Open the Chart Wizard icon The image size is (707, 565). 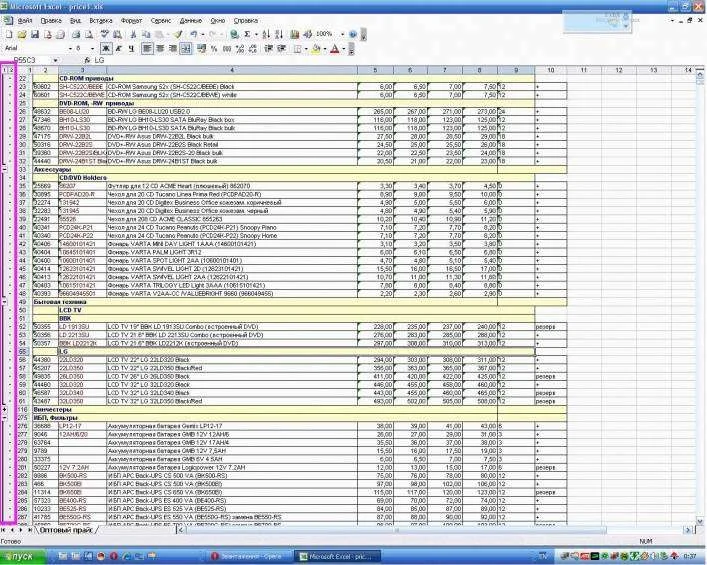(x=294, y=34)
